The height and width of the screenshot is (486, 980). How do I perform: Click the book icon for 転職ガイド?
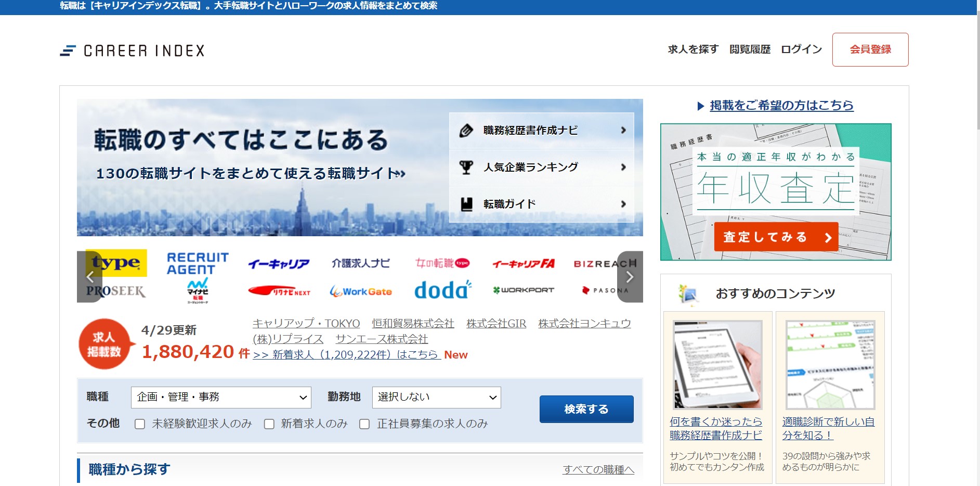point(465,203)
